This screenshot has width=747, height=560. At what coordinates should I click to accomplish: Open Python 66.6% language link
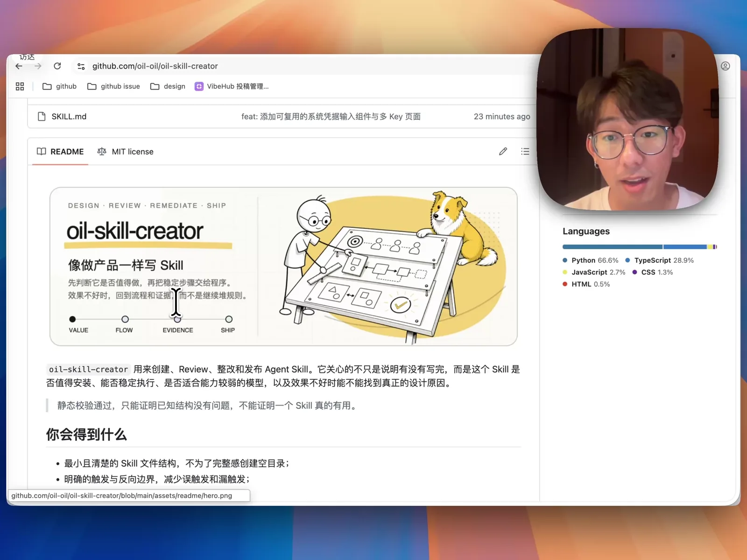click(591, 260)
